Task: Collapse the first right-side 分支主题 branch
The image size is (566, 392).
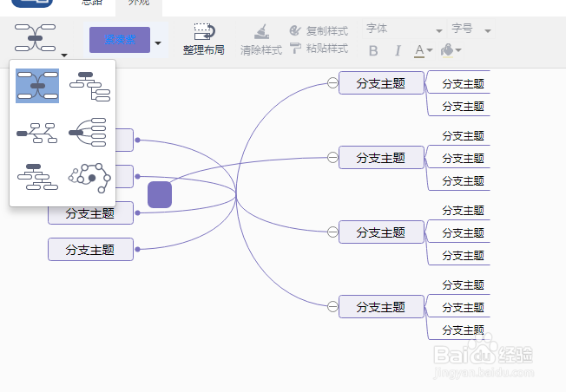Action: pos(332,83)
